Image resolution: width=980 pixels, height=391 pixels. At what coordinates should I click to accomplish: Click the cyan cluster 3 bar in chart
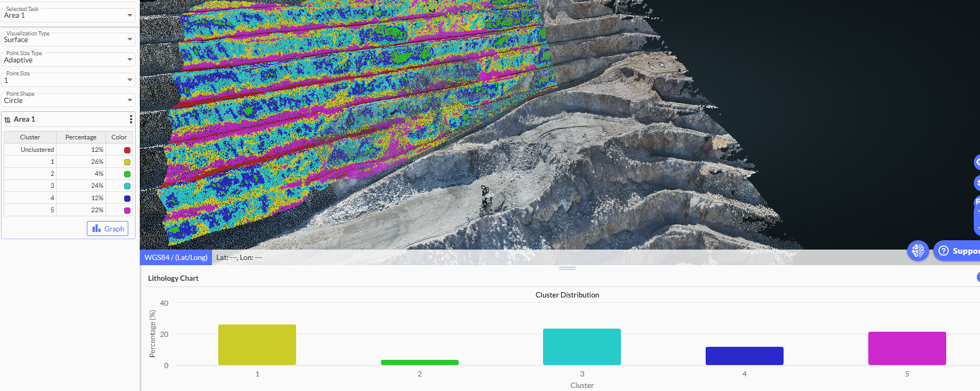tap(581, 347)
